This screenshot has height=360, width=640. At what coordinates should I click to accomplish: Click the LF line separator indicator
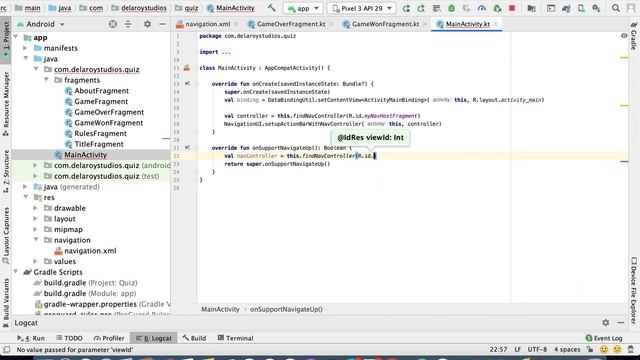tap(518, 349)
